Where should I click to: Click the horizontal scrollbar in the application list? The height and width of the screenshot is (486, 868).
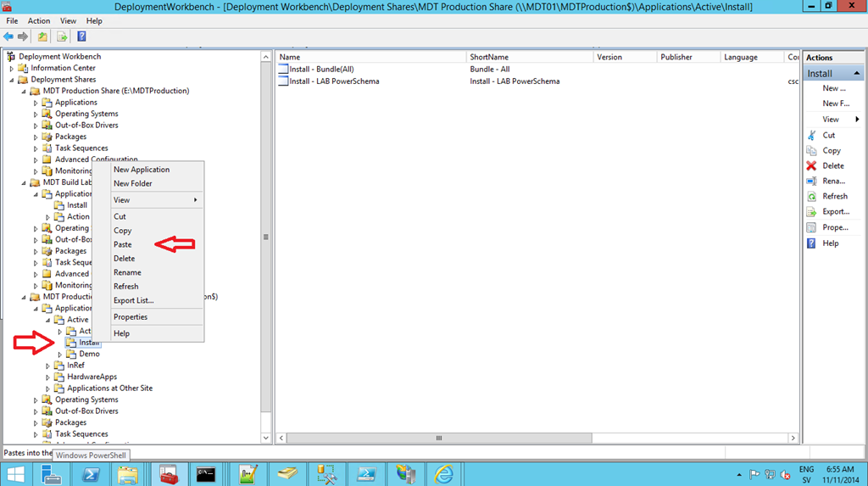click(438, 439)
